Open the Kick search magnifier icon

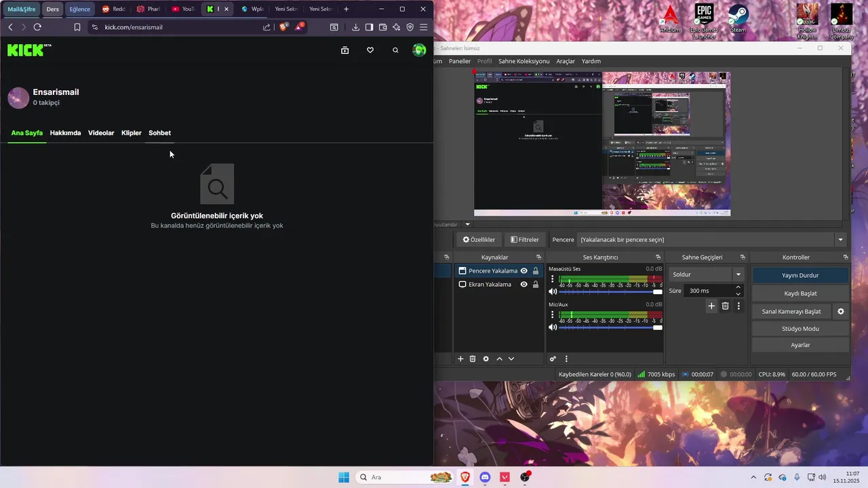[x=395, y=50]
